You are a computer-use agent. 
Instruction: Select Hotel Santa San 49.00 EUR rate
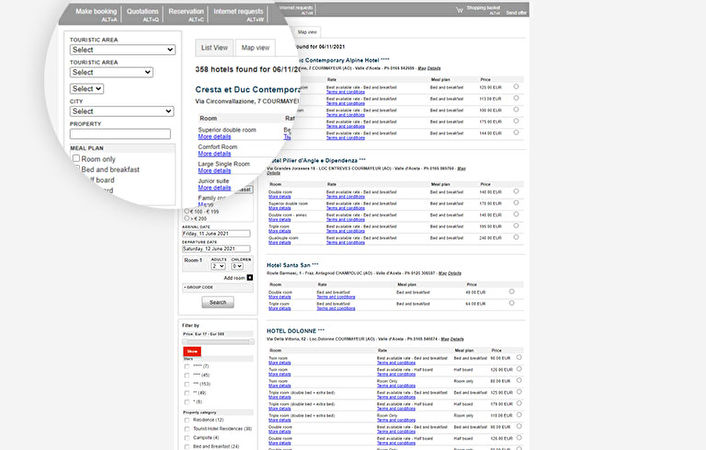coord(511,291)
